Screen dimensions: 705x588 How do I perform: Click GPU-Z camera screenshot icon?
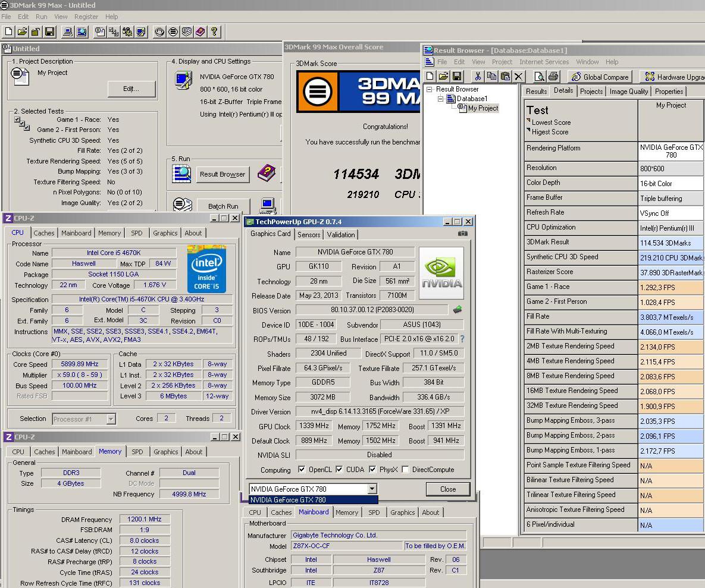[463, 234]
